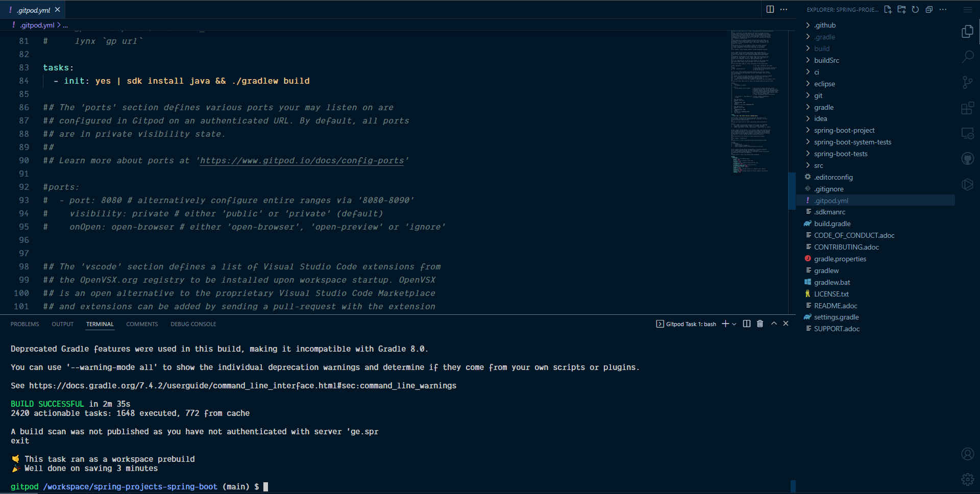Split the editor to the right
The image size is (980, 494).
coord(770,10)
